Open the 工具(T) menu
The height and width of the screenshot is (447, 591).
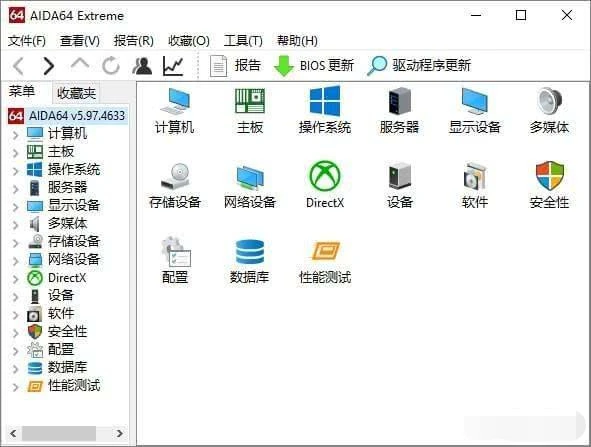(x=243, y=40)
